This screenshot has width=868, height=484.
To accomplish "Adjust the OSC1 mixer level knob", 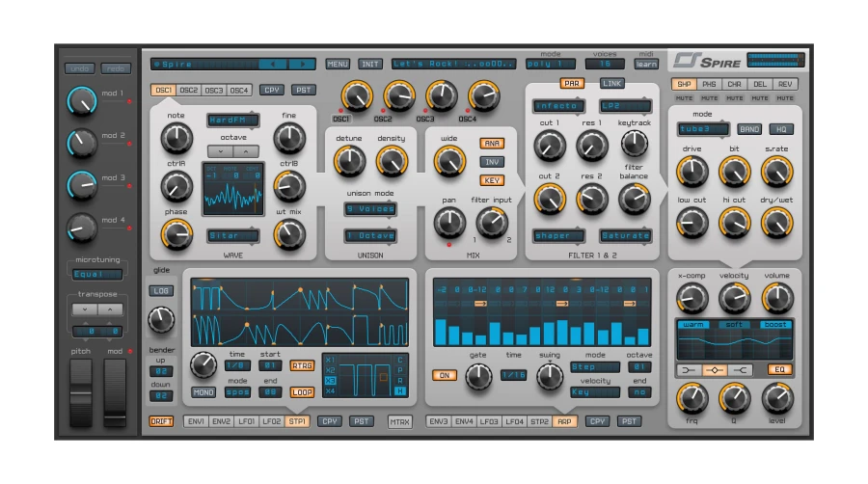I will pos(357,96).
